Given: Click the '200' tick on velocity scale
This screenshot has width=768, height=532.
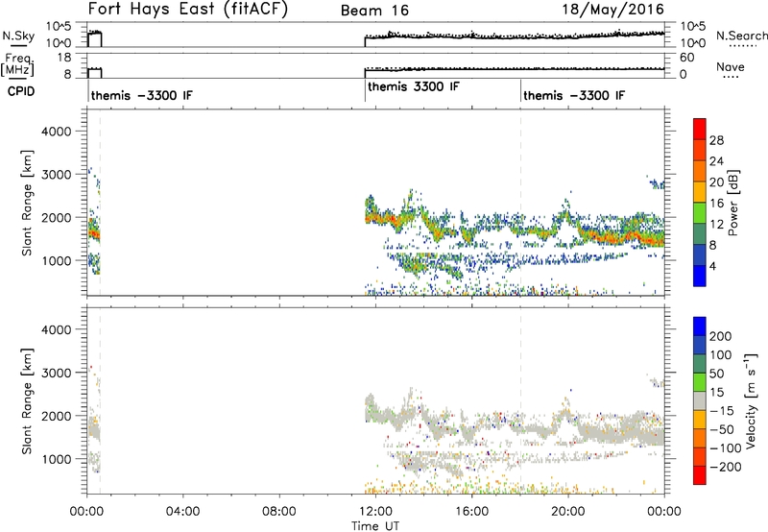Looking at the screenshot, I should pos(721,336).
